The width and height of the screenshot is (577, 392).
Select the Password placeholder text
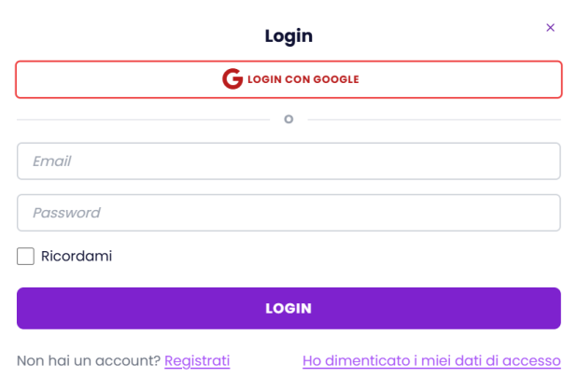pos(66,212)
